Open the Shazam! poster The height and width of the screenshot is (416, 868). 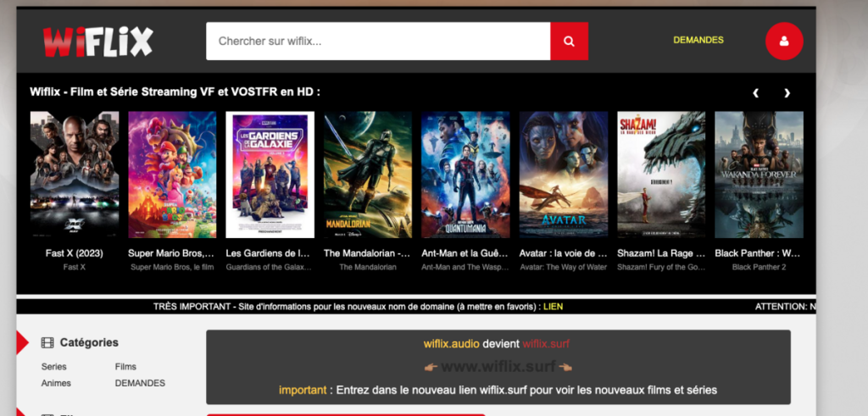[x=661, y=175]
